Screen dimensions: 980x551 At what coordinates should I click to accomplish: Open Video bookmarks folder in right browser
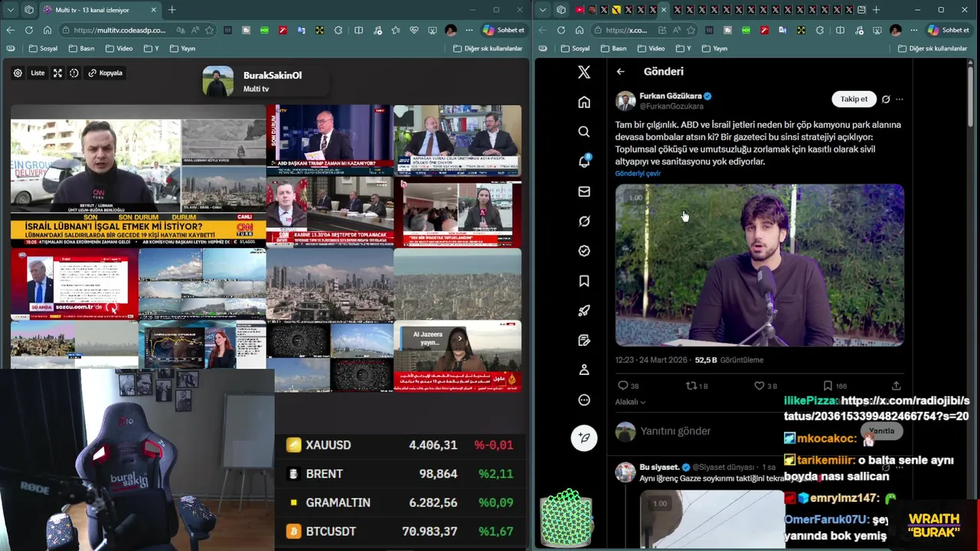[x=651, y=48]
